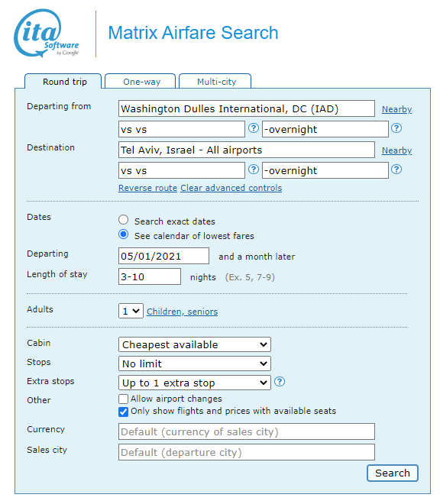The height and width of the screenshot is (504, 440).
Task: Expand the Cabin Cheapest available dropdown
Action: coord(195,344)
